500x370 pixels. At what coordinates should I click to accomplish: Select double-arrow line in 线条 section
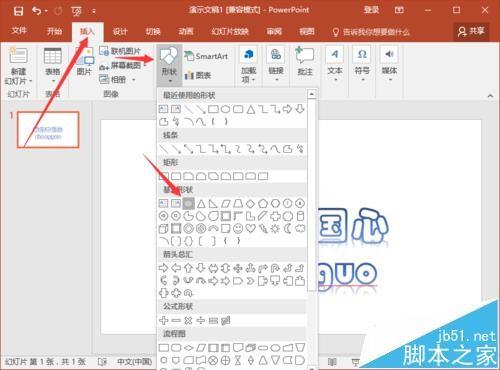coord(188,149)
